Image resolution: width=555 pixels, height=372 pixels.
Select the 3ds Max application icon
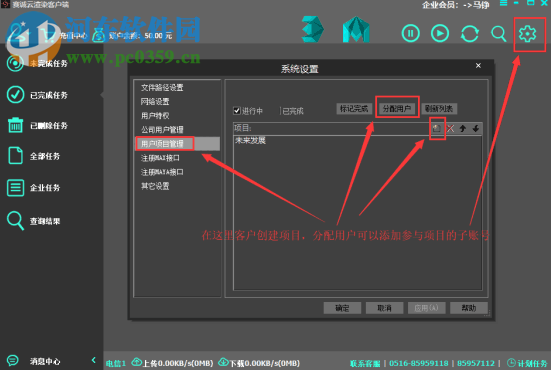pos(312,29)
